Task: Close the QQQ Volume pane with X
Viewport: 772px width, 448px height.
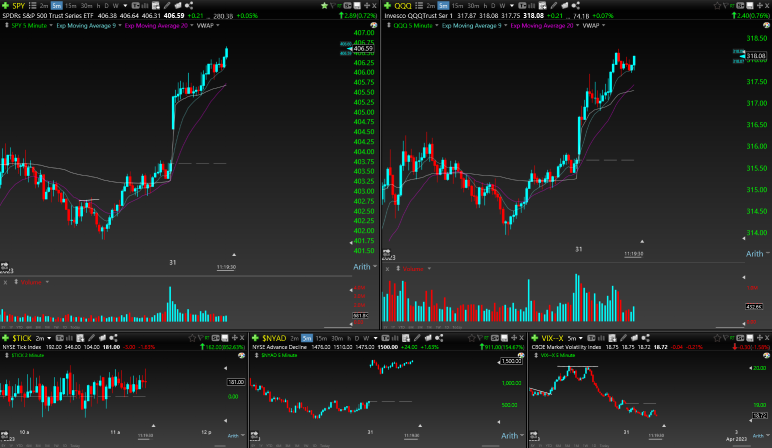Action: point(387,269)
